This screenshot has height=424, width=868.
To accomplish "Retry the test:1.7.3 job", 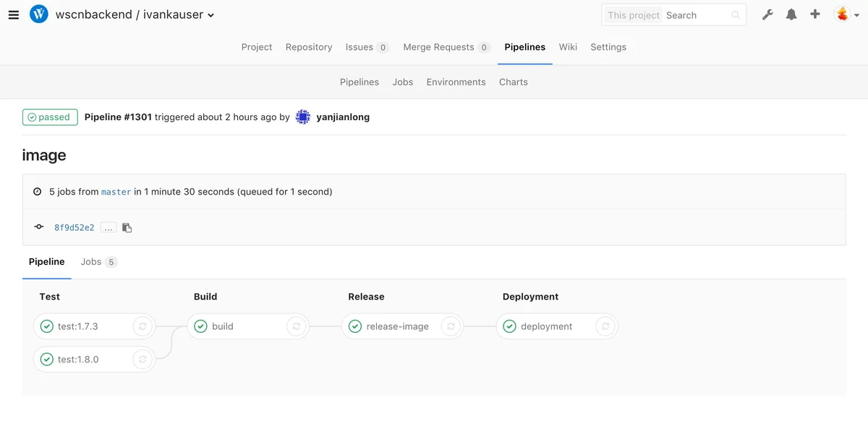I will [142, 326].
